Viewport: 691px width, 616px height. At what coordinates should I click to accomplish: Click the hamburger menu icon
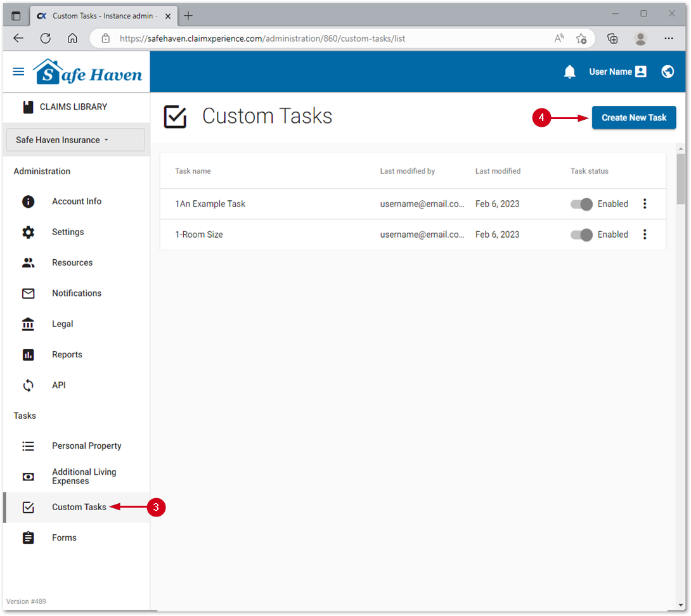point(18,72)
